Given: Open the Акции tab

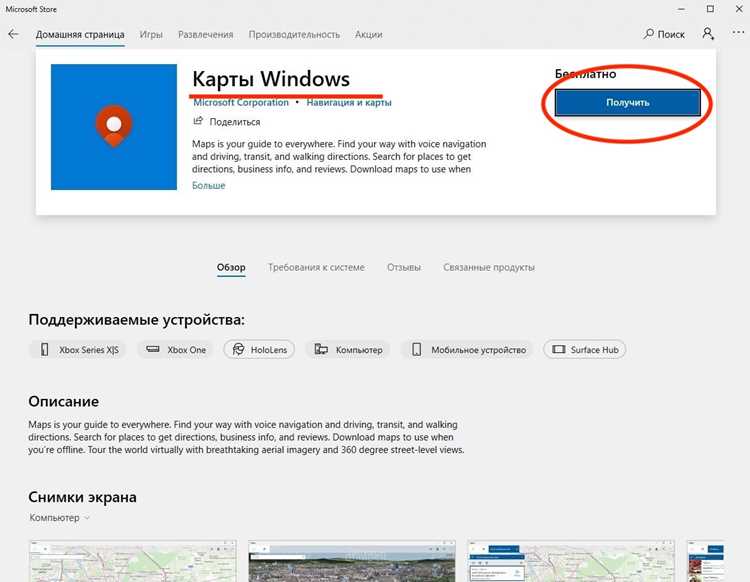Looking at the screenshot, I should (368, 34).
